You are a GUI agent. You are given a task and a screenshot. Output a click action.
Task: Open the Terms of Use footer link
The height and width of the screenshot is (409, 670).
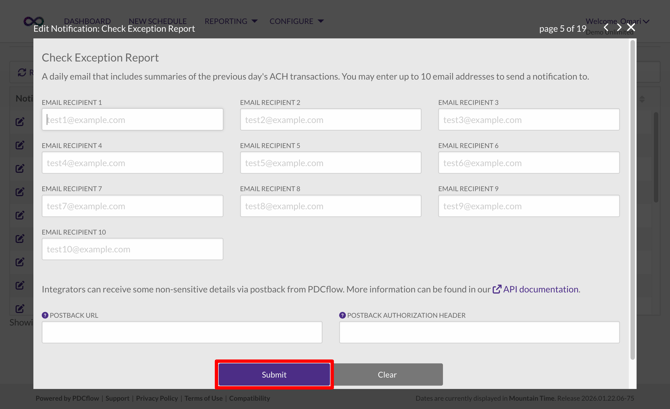203,398
